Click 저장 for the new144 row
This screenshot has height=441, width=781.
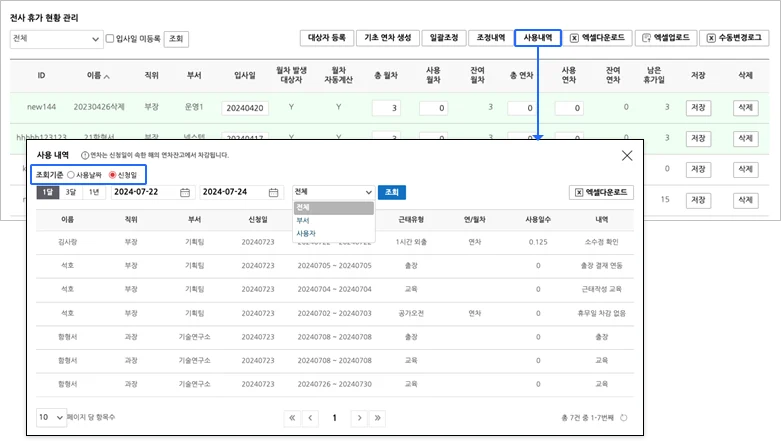click(698, 107)
